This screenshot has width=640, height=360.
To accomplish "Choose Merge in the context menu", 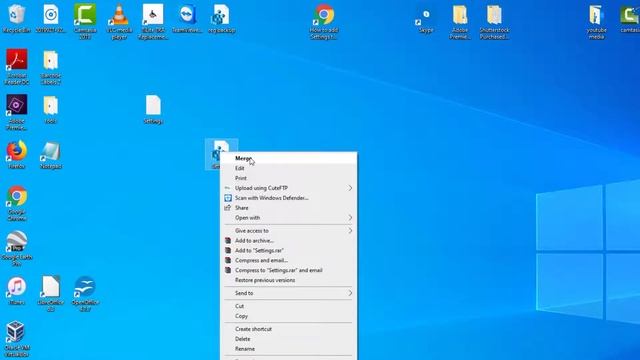I will (288, 158).
